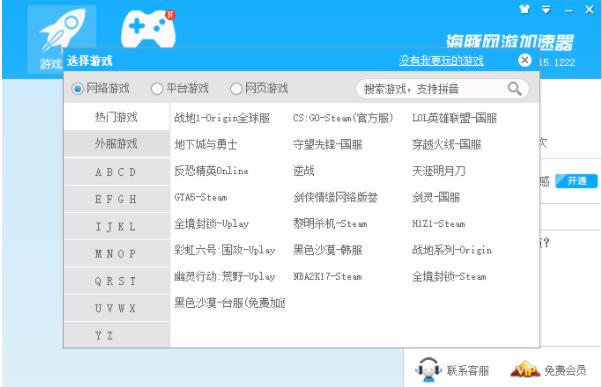Choose 逆战 game

[x=303, y=170]
